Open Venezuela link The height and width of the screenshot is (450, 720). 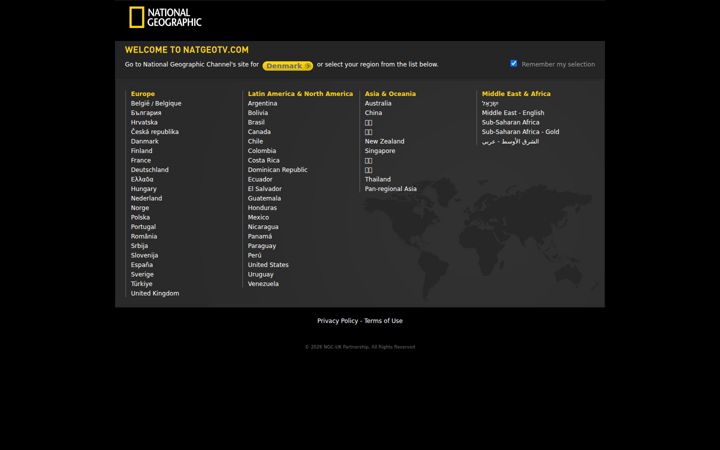coord(263,284)
